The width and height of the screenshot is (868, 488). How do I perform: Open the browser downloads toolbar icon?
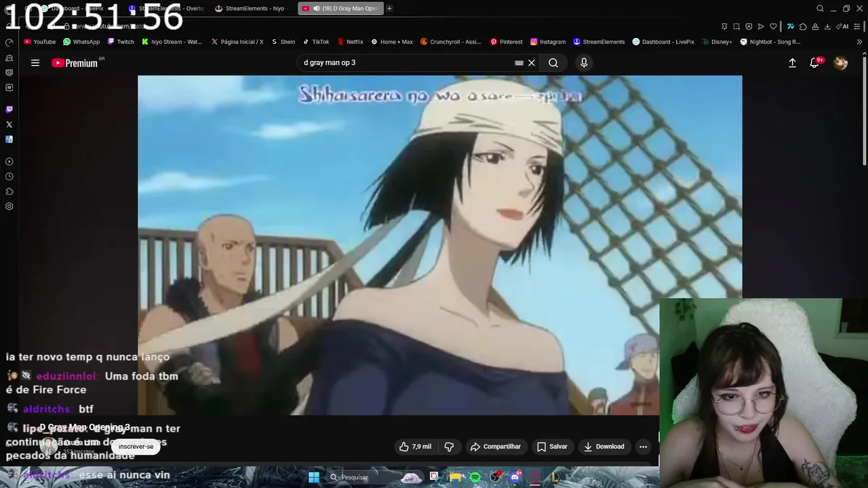point(827,26)
